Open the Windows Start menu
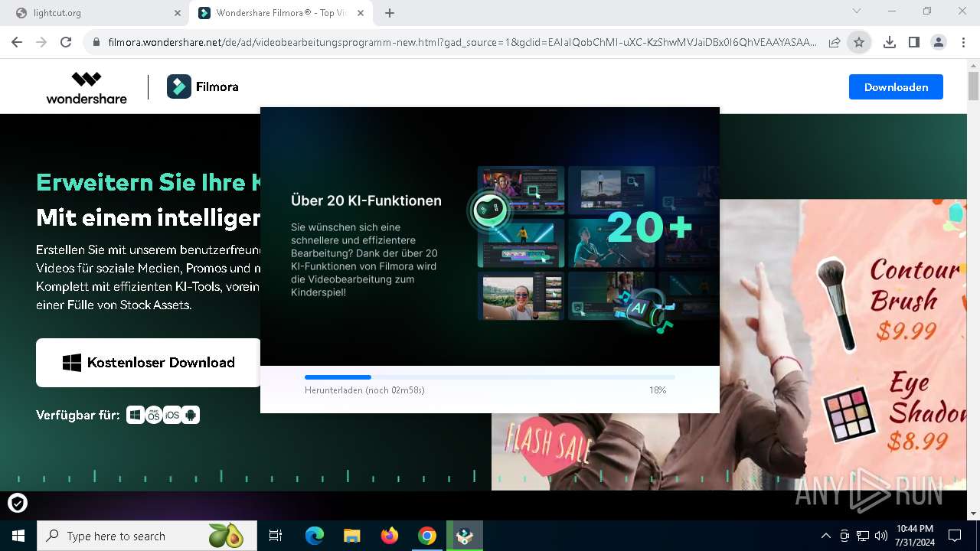Screen dimensions: 980x551 (x=18, y=536)
